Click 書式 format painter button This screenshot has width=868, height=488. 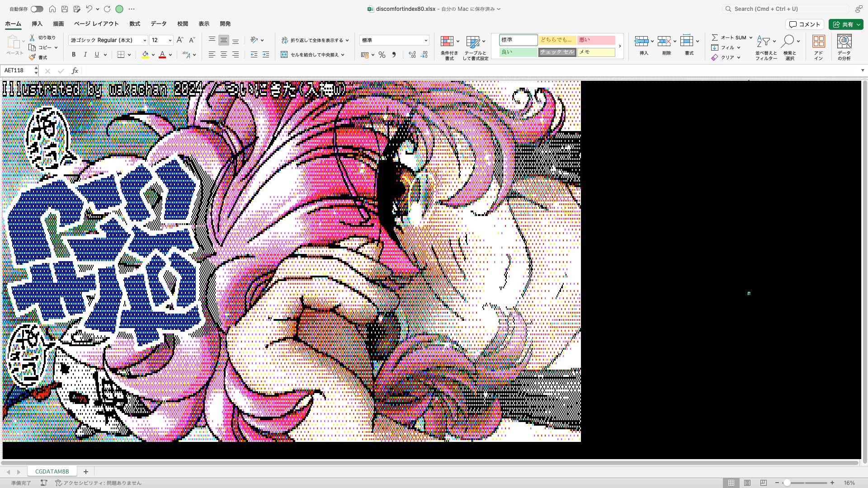38,57
